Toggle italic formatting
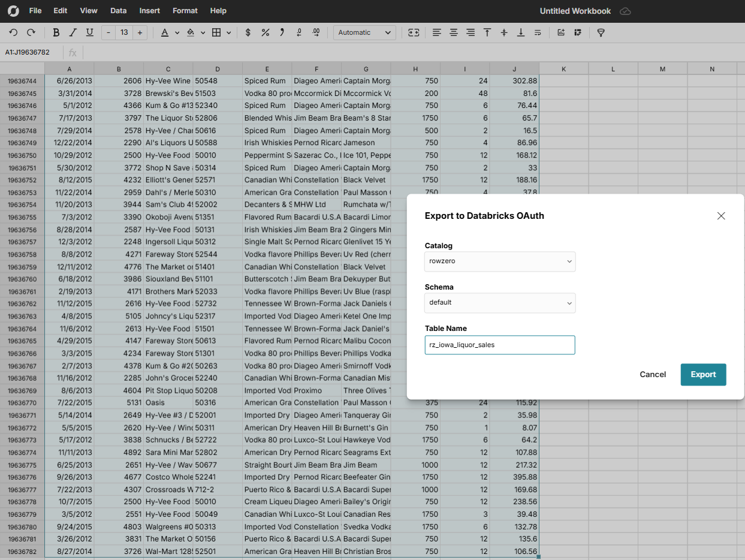 [x=73, y=32]
